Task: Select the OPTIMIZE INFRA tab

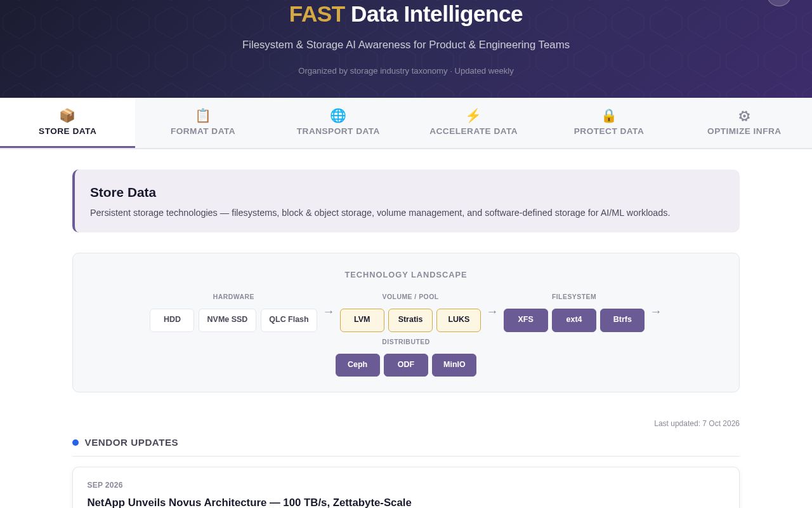Action: point(744,123)
